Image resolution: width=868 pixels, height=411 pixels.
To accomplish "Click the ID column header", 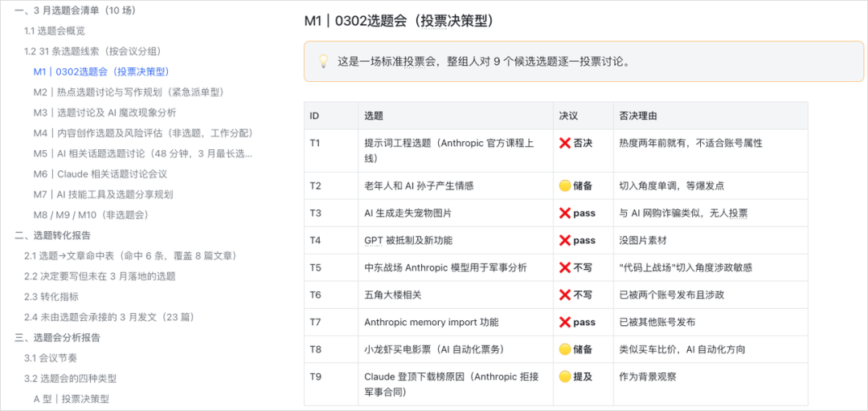I will click(x=331, y=116).
